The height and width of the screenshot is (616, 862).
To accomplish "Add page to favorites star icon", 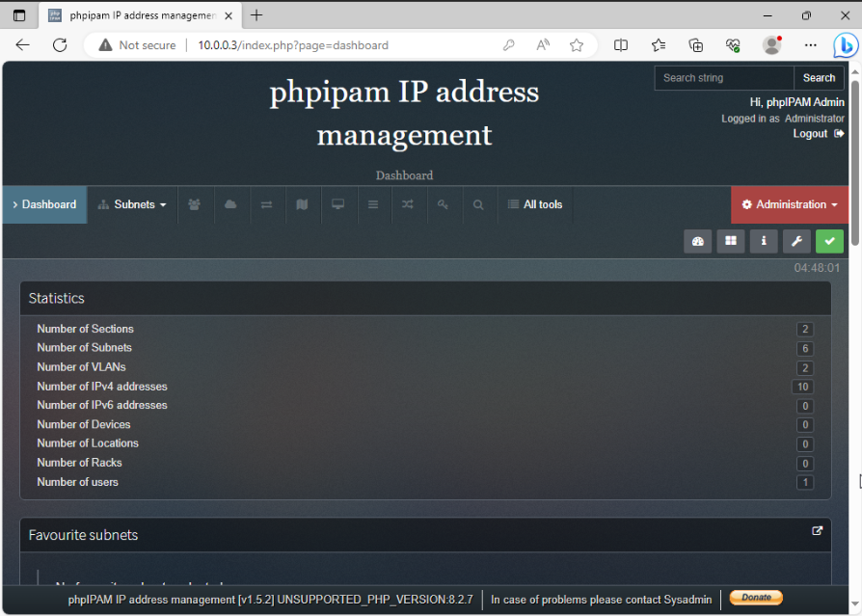I will click(577, 45).
